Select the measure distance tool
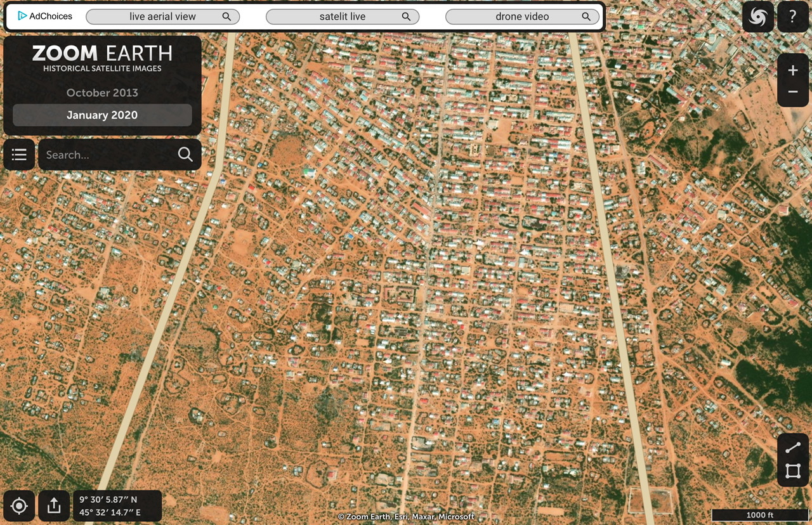 coord(792,448)
